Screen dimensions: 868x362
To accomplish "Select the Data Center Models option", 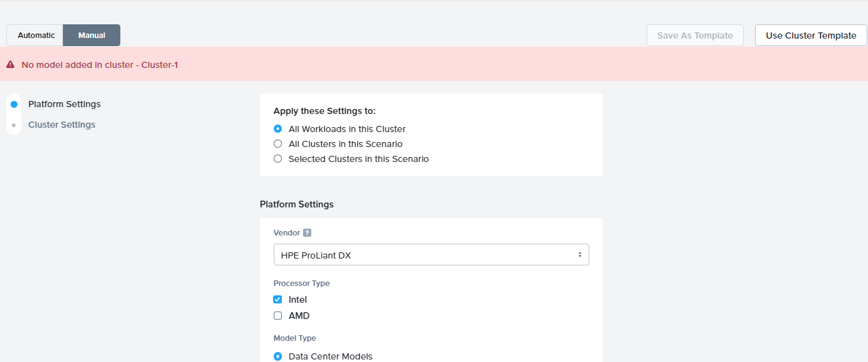I will (277, 356).
